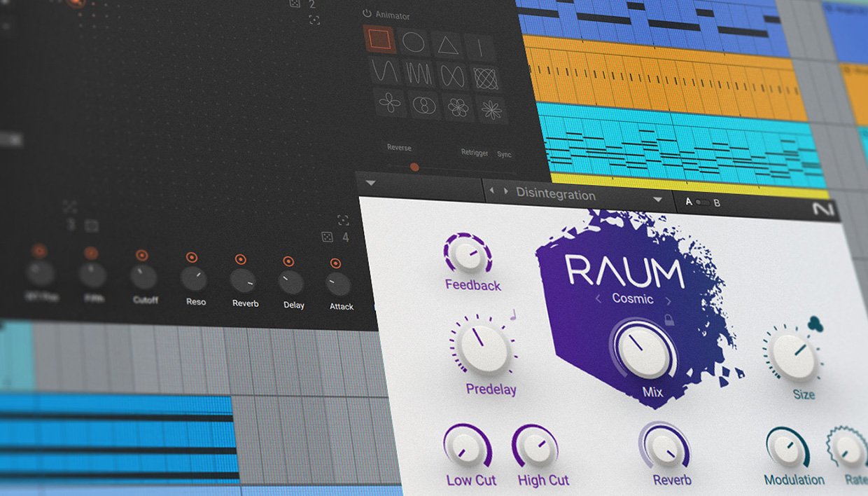Click the Reverse button in Animator
This screenshot has width=868, height=496.
400,148
